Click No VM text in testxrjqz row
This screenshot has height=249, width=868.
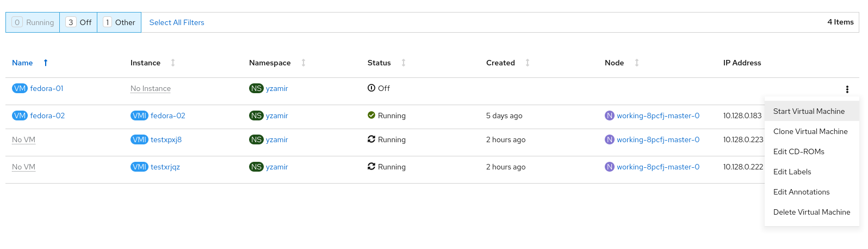click(23, 167)
